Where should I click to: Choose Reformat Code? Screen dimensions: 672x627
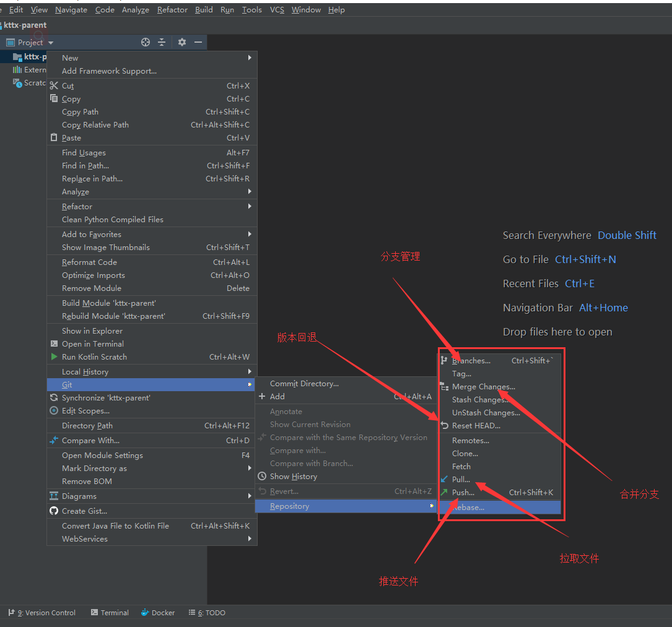152,262
